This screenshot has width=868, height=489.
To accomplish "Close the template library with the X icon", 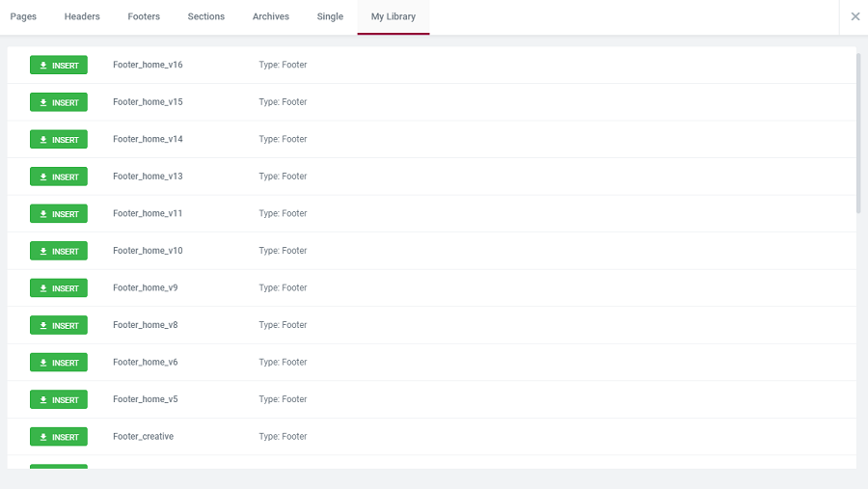I will (854, 16).
